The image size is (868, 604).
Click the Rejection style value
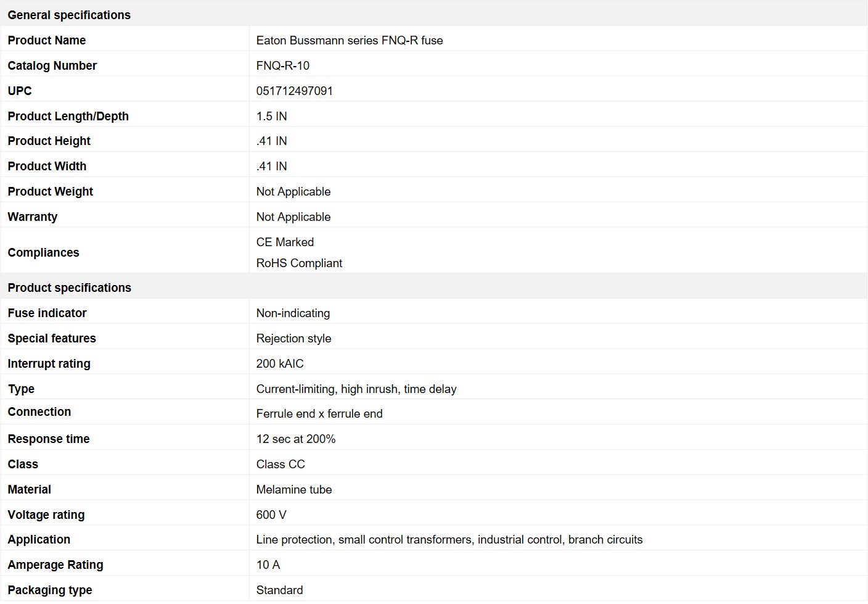[293, 338]
